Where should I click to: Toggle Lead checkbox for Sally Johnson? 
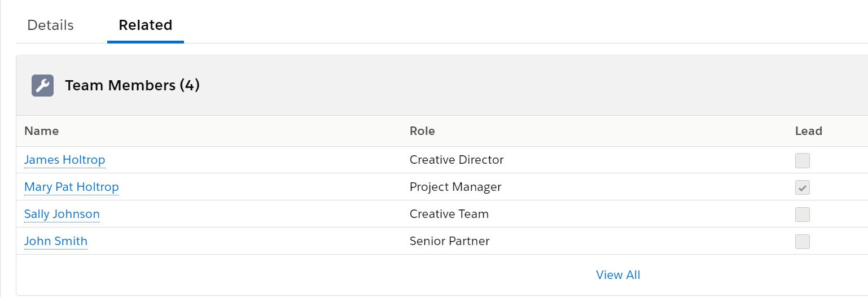pos(803,215)
